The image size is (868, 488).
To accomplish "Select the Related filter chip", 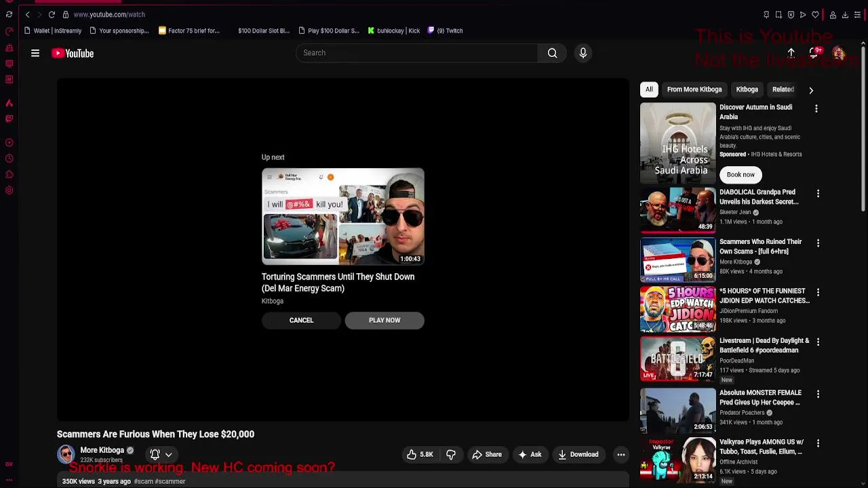I will pos(783,89).
